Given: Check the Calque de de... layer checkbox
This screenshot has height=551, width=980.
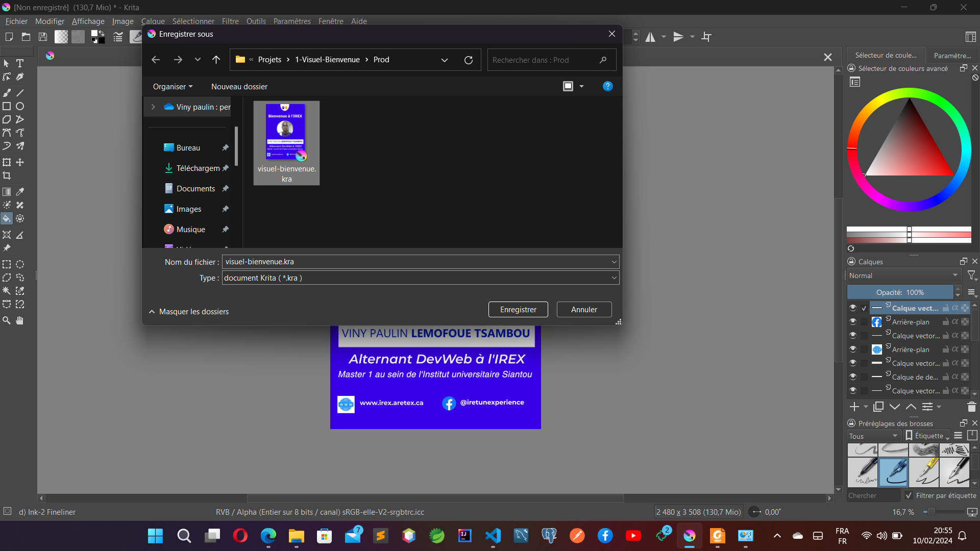Looking at the screenshot, I should point(864,377).
